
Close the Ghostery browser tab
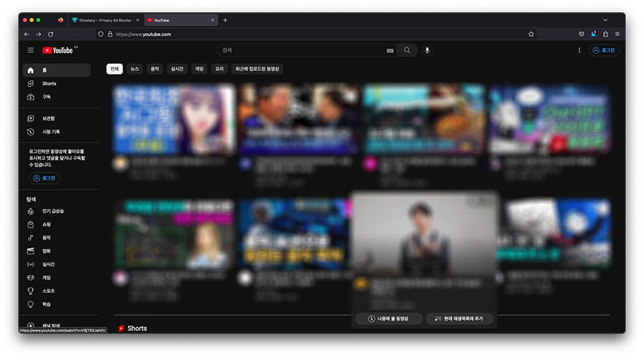click(137, 20)
